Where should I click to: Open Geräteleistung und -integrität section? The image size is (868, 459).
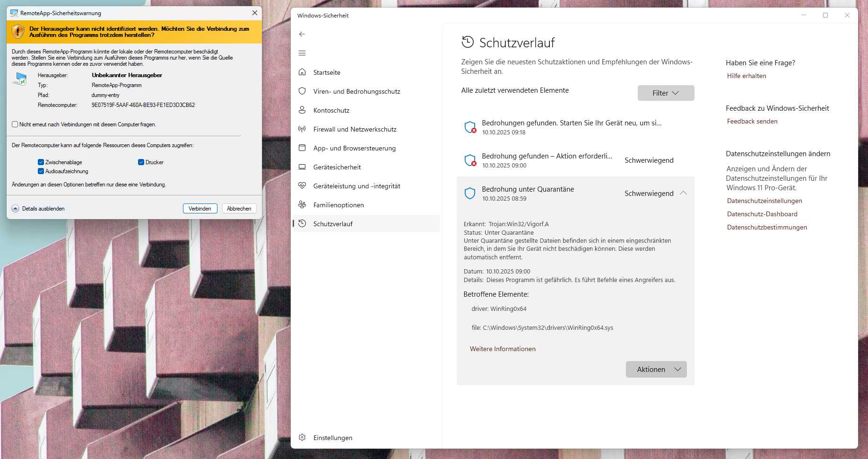coord(366,185)
